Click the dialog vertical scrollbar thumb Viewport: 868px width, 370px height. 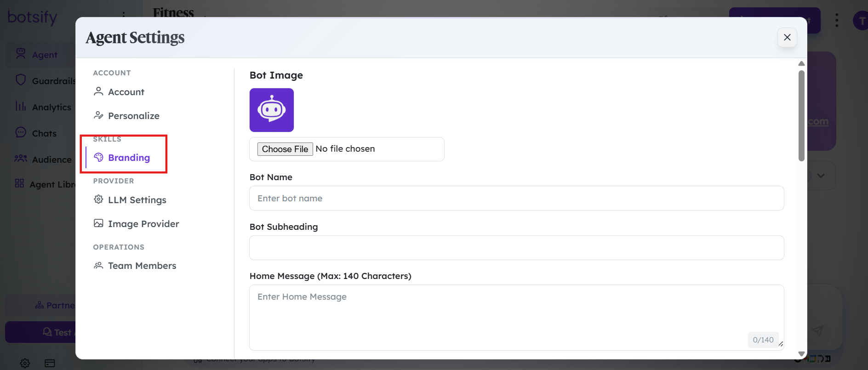[801, 116]
